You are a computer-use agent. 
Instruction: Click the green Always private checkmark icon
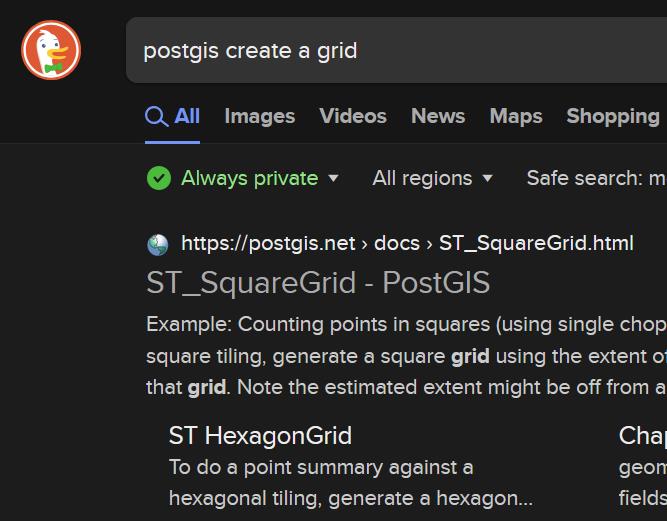(158, 178)
